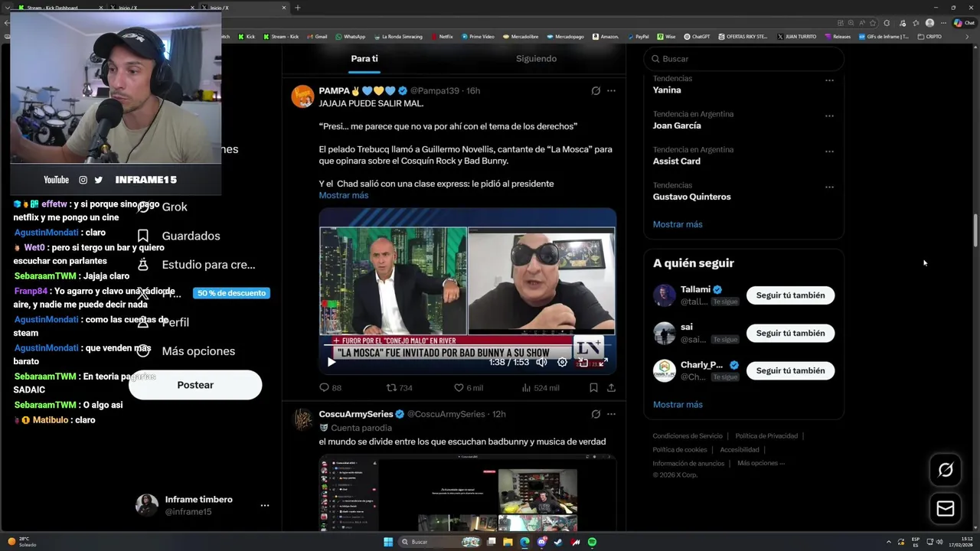Click the X search field Buscar
The width and height of the screenshot is (980, 551).
743,59
